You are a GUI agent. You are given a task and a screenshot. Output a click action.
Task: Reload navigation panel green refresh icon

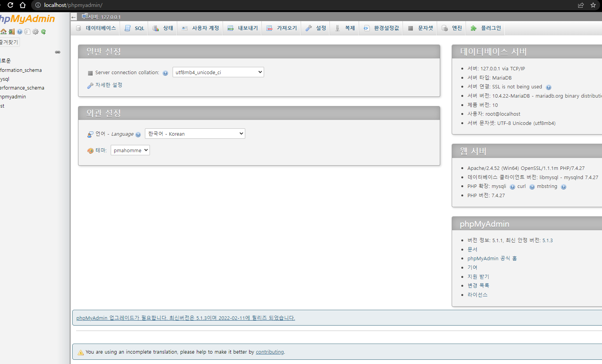[43, 32]
